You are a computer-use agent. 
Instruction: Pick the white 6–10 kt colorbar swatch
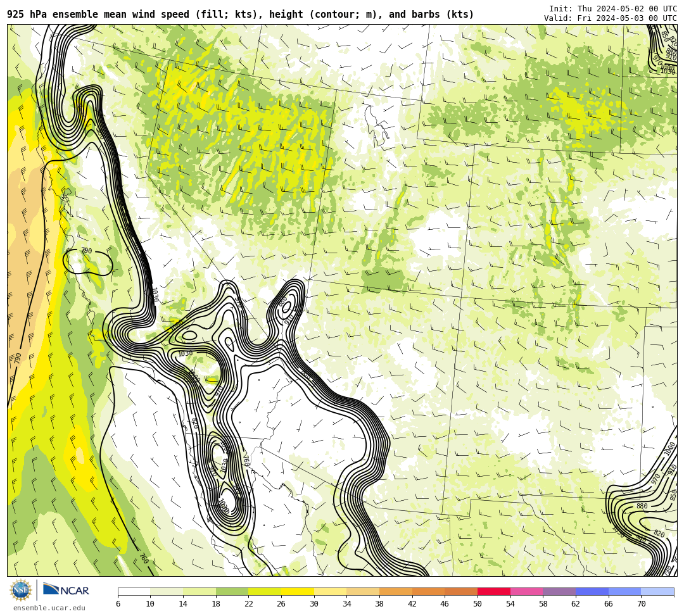[x=134, y=591]
